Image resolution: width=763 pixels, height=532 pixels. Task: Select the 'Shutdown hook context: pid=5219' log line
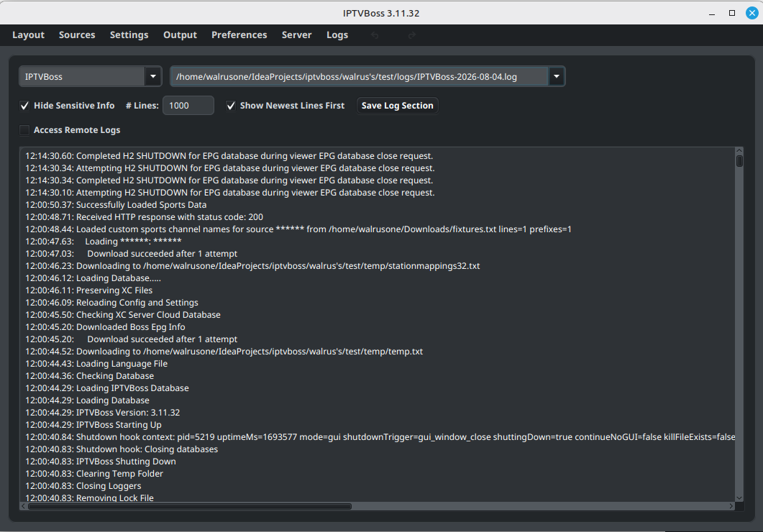pos(380,436)
